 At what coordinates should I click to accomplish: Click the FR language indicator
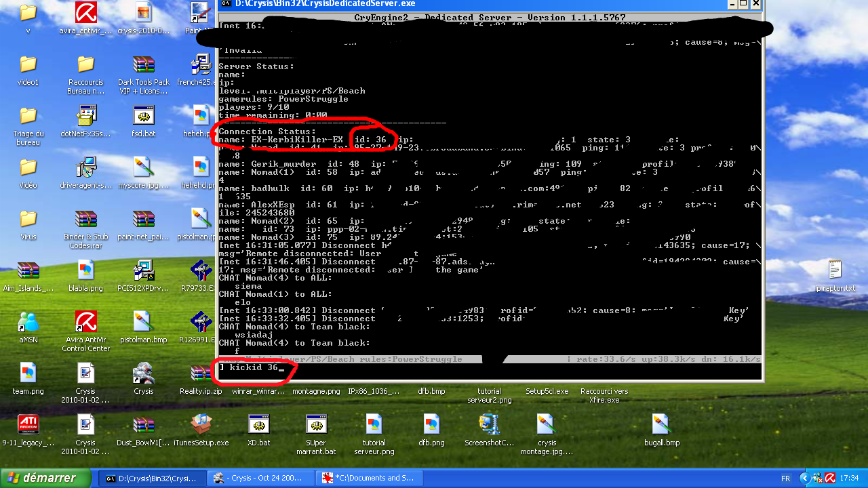click(785, 479)
